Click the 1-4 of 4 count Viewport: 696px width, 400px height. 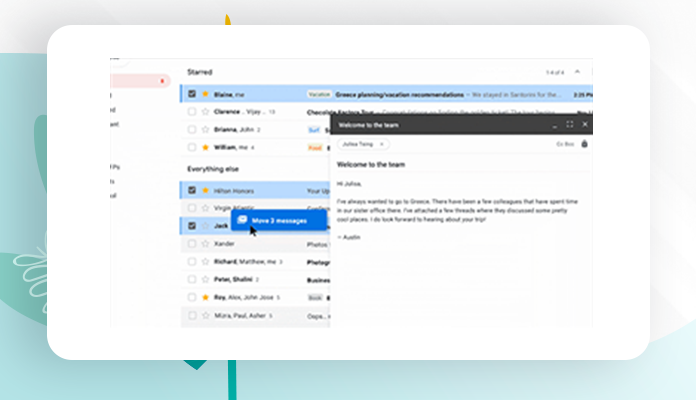555,72
